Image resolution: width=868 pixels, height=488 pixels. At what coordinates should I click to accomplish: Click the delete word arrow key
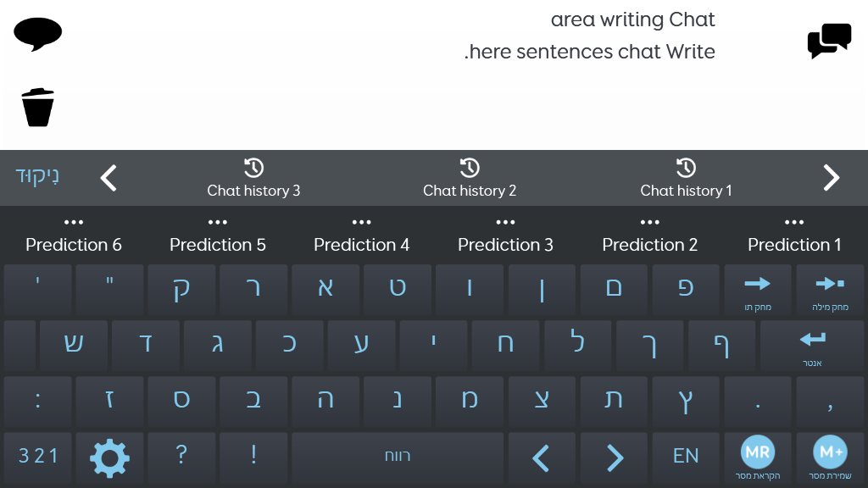click(830, 291)
